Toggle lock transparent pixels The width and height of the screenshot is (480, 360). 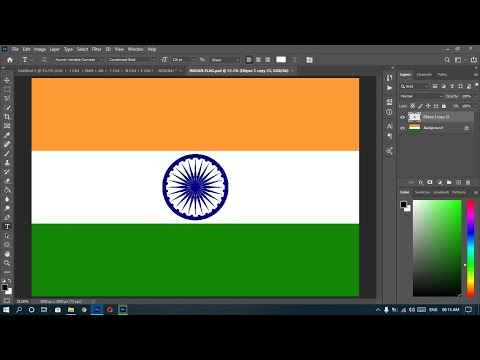[x=413, y=106]
